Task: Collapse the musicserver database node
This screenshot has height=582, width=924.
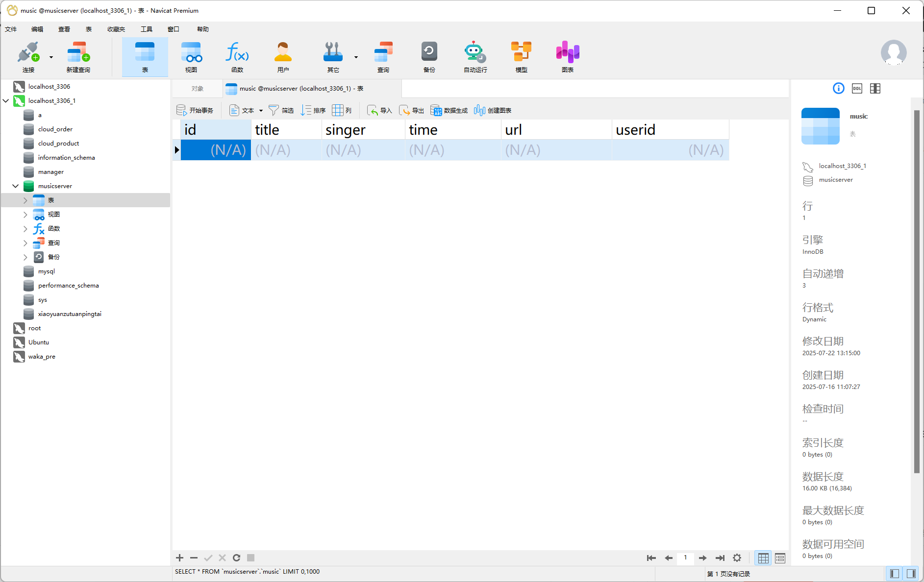Action: tap(16, 186)
